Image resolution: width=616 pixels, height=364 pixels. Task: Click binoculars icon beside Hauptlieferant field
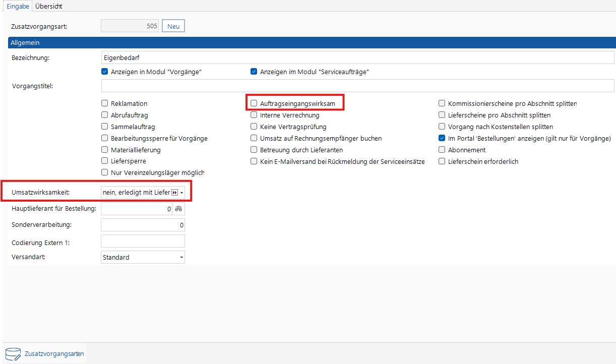178,209
